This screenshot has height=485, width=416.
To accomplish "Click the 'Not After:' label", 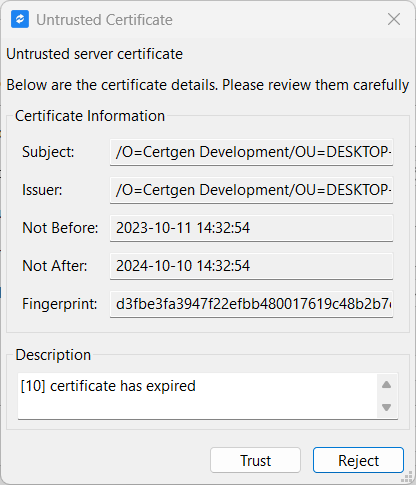I will pyautogui.click(x=55, y=266).
